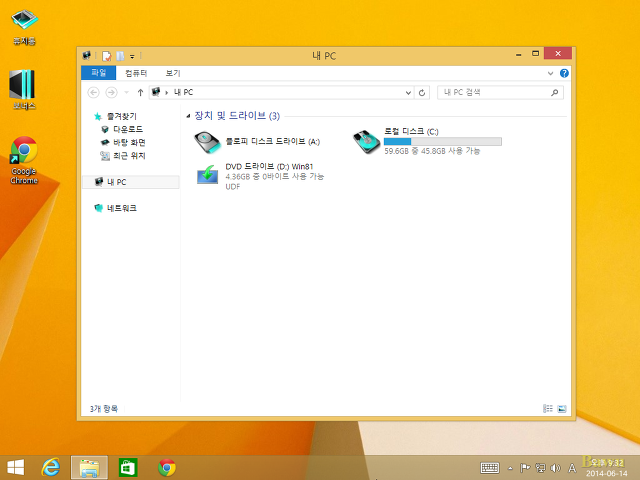Collapse the 장치 및 드라이브 group
640x480 pixels.
tap(188, 116)
